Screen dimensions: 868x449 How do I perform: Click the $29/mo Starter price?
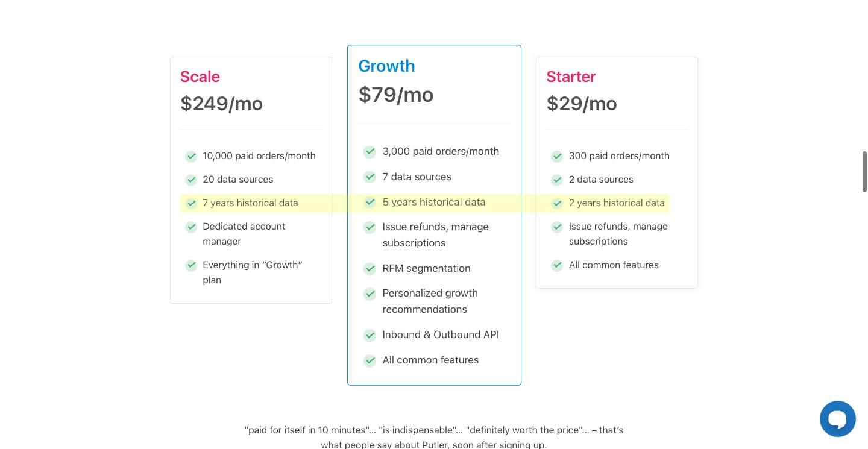coord(582,104)
